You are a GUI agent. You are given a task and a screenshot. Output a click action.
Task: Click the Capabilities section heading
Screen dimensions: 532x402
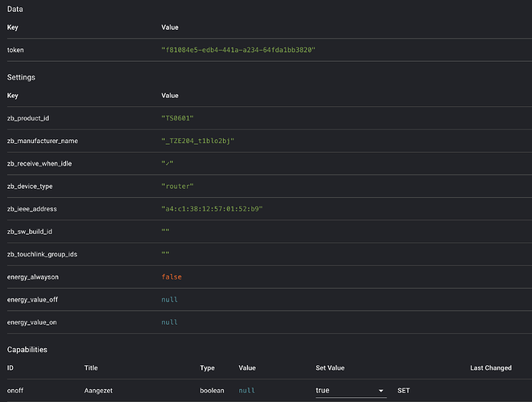27,350
